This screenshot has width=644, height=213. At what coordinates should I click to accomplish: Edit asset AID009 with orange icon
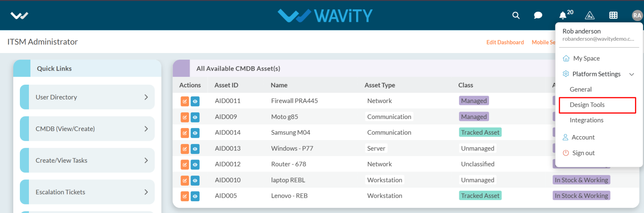point(185,117)
